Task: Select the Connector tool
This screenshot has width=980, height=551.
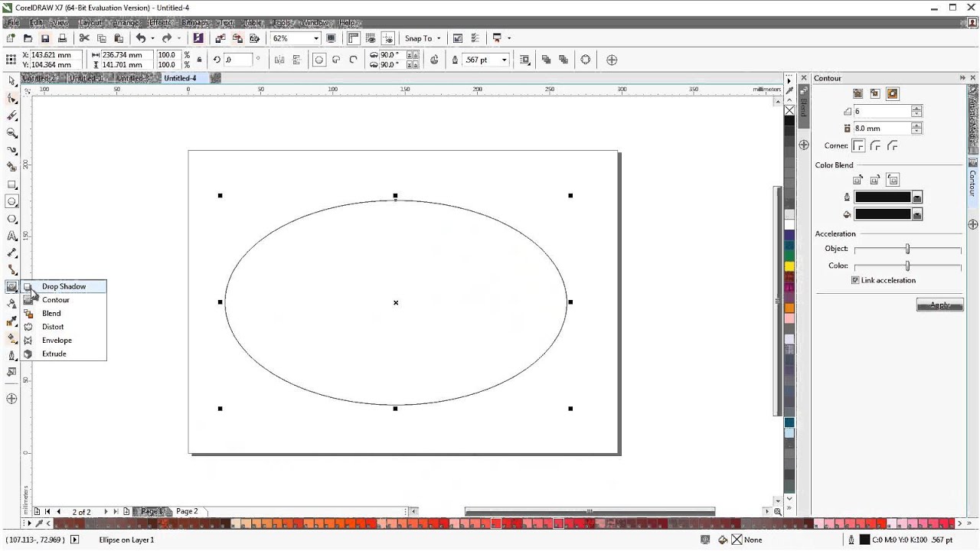Action: tap(11, 270)
